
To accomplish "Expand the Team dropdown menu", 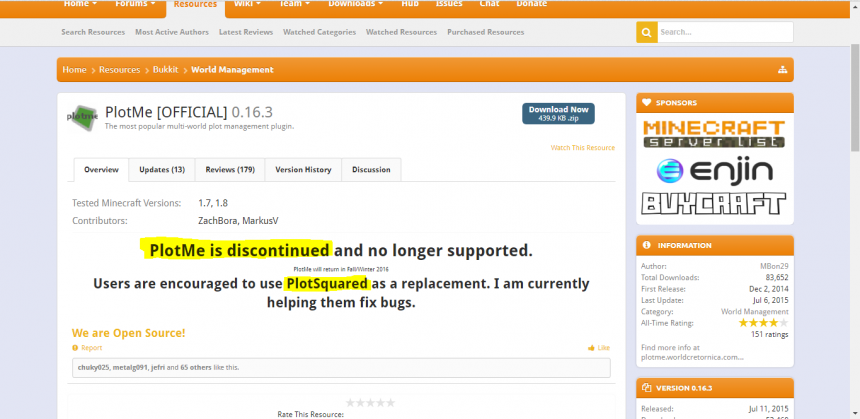I will pyautogui.click(x=295, y=4).
